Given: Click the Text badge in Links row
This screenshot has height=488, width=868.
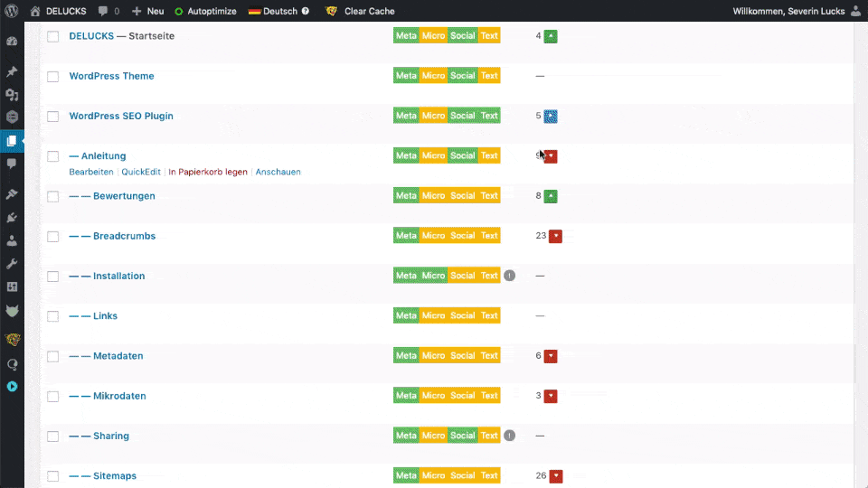Looking at the screenshot, I should click(489, 315).
